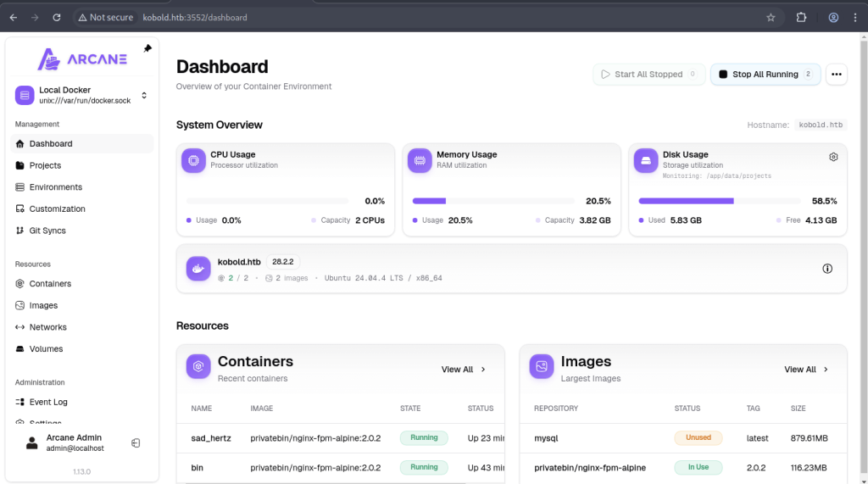
Task: Click the address bar URL
Action: (195, 18)
